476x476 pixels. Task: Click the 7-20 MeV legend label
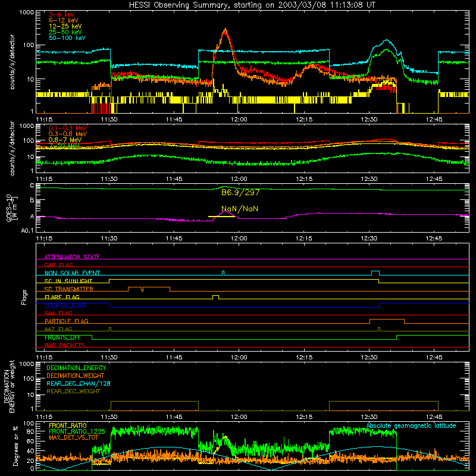(x=64, y=146)
